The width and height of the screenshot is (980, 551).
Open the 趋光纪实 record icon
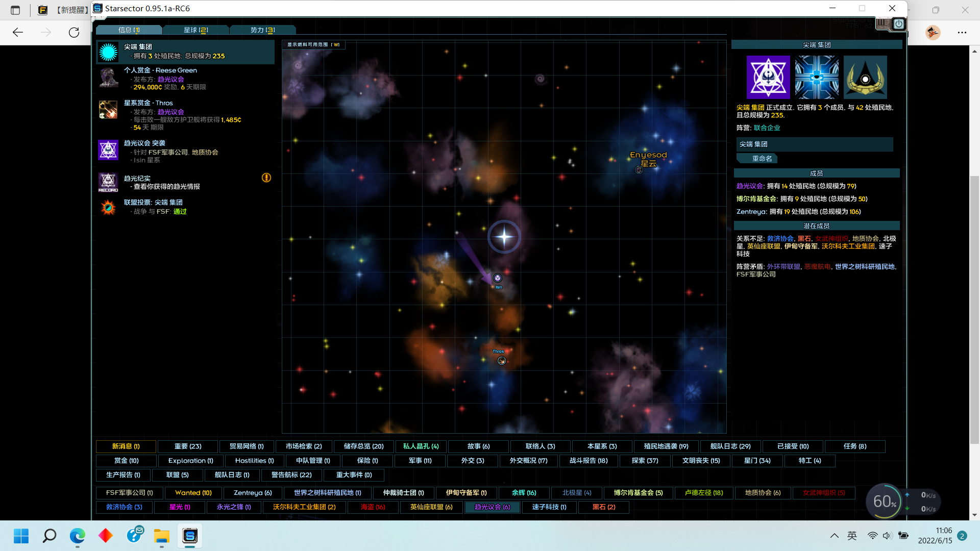pos(108,182)
